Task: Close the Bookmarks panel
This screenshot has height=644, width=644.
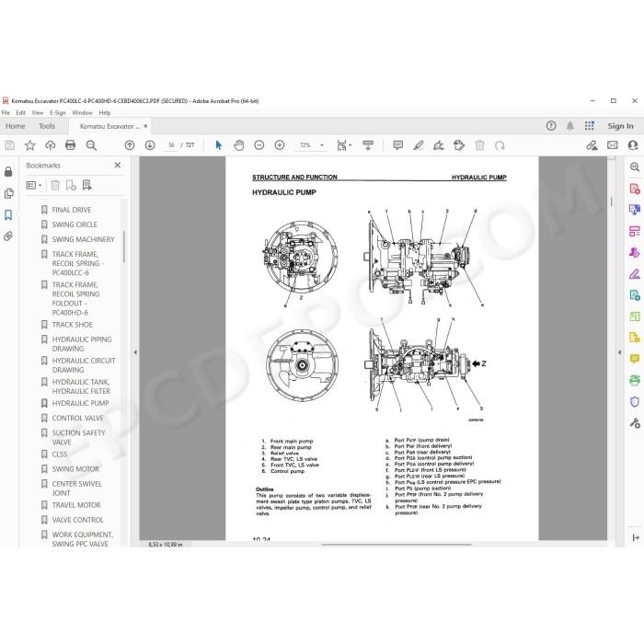Action: click(118, 165)
